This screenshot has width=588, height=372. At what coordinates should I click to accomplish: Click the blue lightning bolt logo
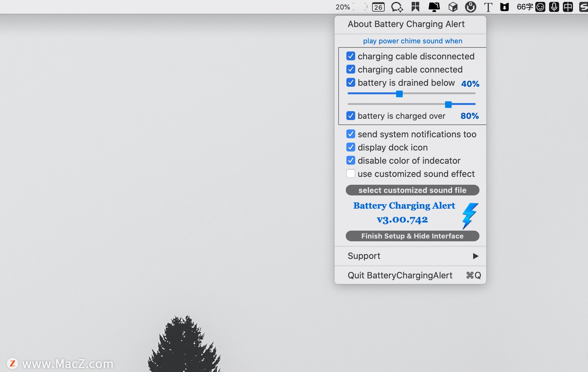(470, 216)
